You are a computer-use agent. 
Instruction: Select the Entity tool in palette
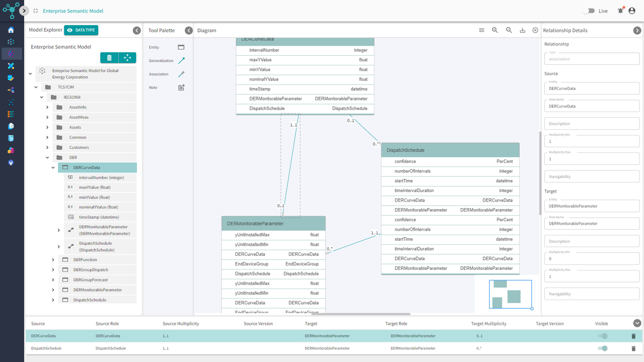[181, 47]
